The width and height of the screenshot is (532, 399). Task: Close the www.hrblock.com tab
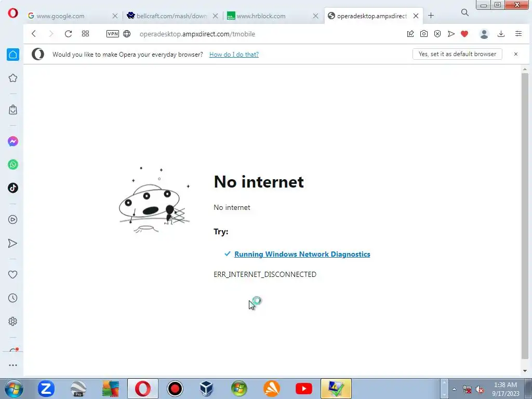[315, 16]
